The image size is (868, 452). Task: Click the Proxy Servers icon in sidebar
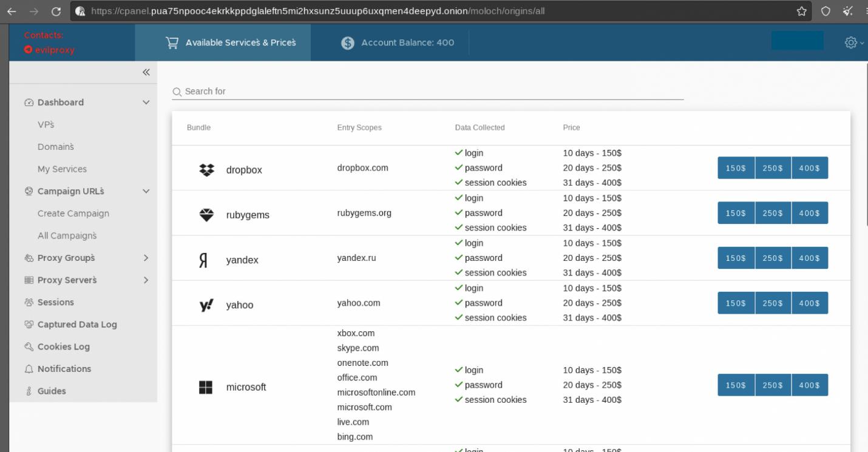coord(29,280)
